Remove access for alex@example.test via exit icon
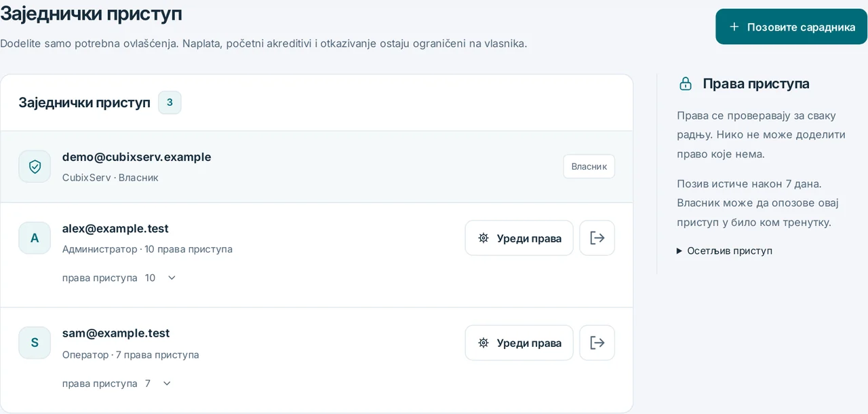The height and width of the screenshot is (414, 868). (597, 238)
